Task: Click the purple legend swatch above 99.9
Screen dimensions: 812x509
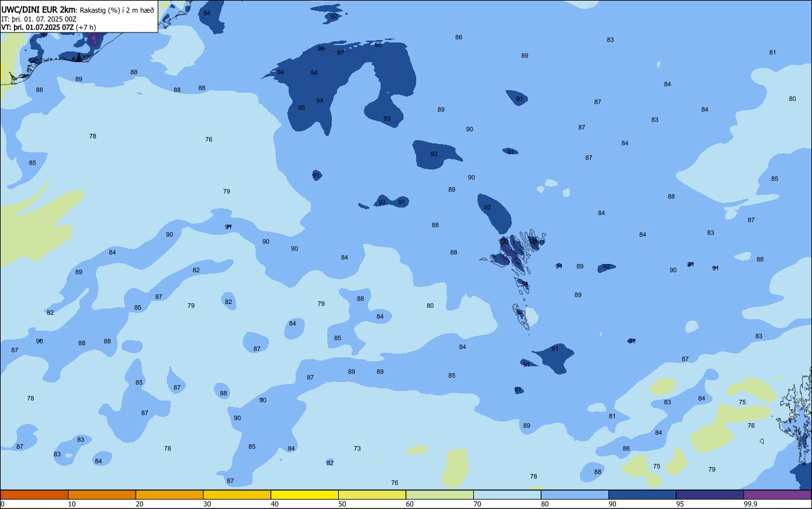Action: click(x=777, y=494)
